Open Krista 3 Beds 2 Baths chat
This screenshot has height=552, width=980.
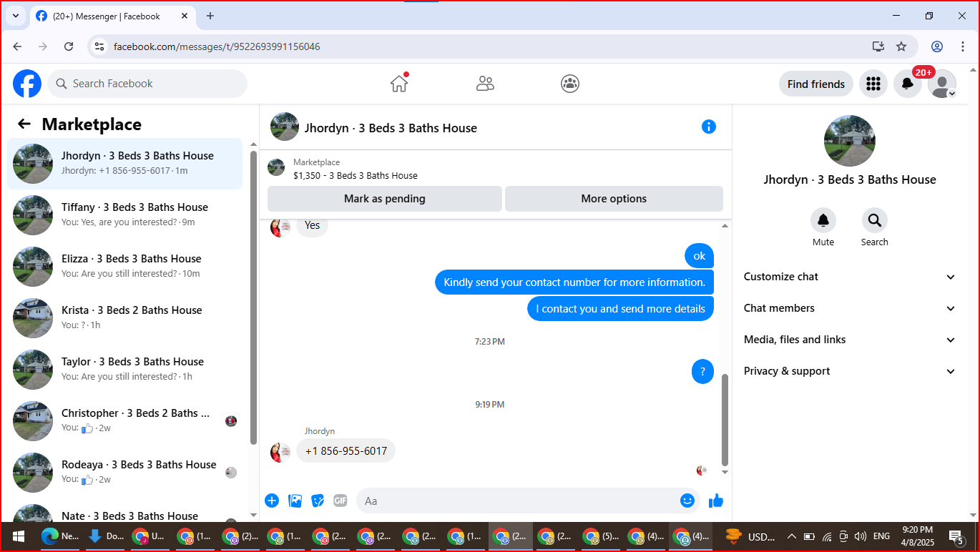(125, 318)
